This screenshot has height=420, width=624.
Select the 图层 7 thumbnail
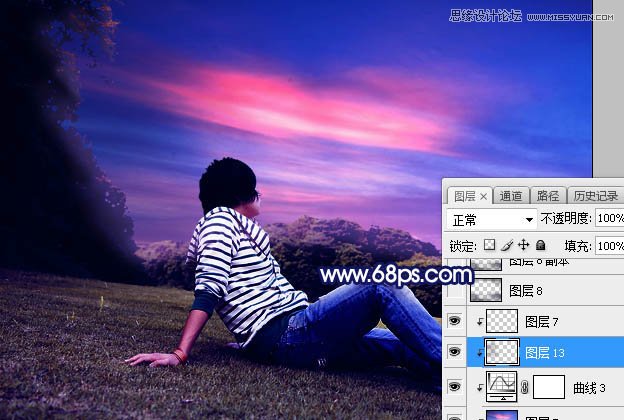tap(502, 320)
